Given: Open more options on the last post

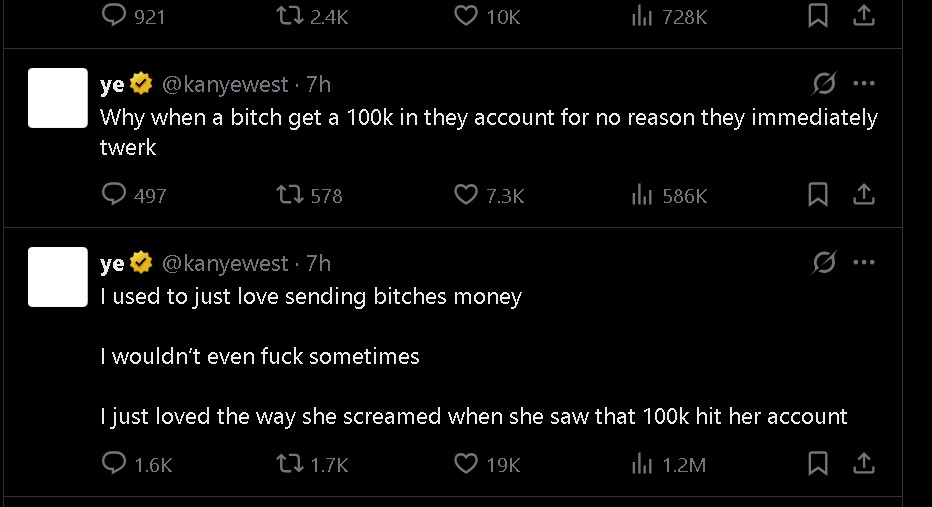Looking at the screenshot, I should (864, 263).
